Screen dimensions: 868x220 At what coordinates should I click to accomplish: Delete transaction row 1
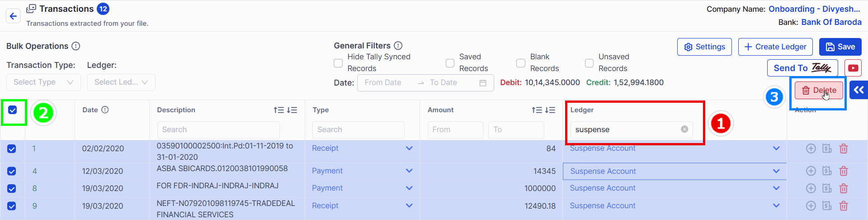coord(844,148)
